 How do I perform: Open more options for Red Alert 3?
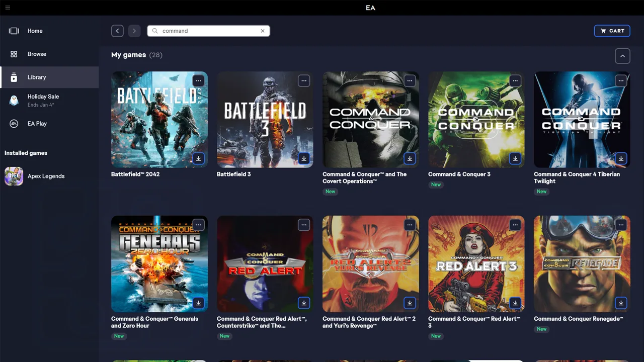(x=515, y=225)
